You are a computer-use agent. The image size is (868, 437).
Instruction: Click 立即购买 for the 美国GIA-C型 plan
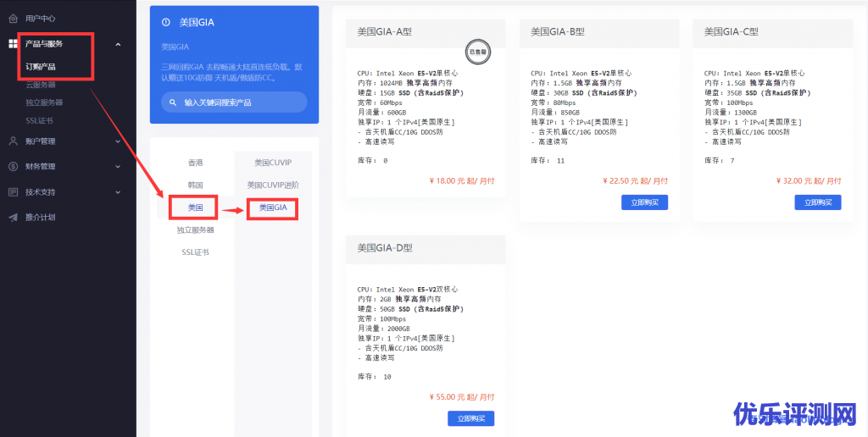pyautogui.click(x=817, y=202)
